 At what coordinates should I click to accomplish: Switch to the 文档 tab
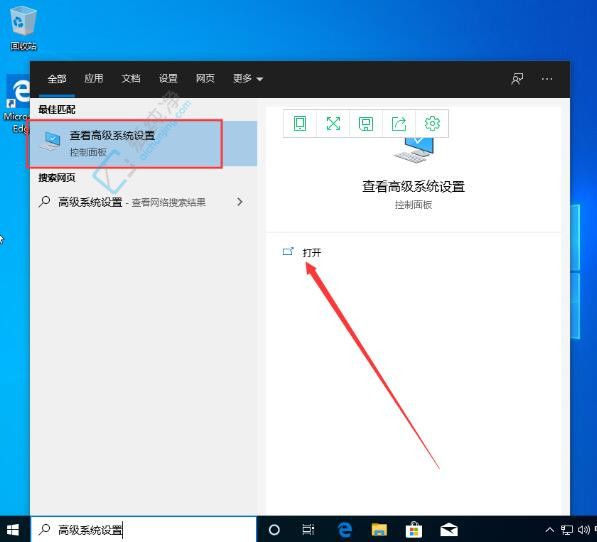(131, 79)
